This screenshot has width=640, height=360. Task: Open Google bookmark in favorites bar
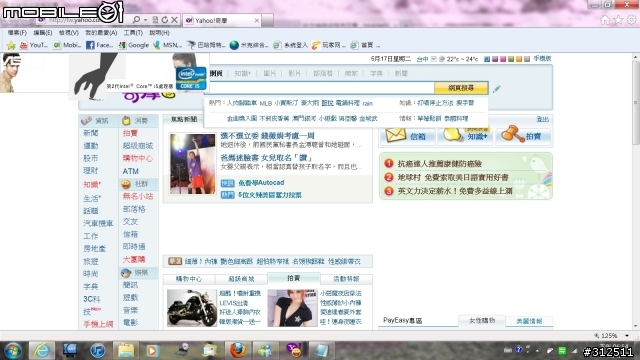point(133,45)
